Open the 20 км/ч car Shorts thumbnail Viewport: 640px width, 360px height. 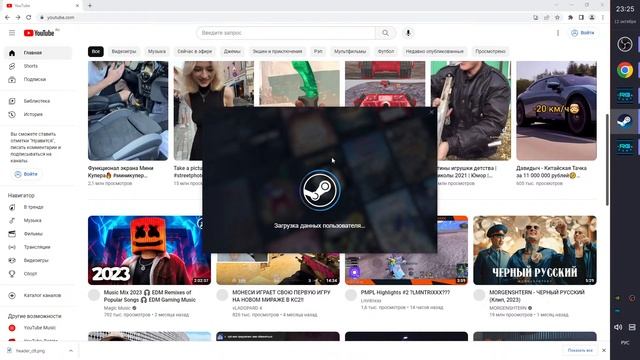[x=556, y=111]
